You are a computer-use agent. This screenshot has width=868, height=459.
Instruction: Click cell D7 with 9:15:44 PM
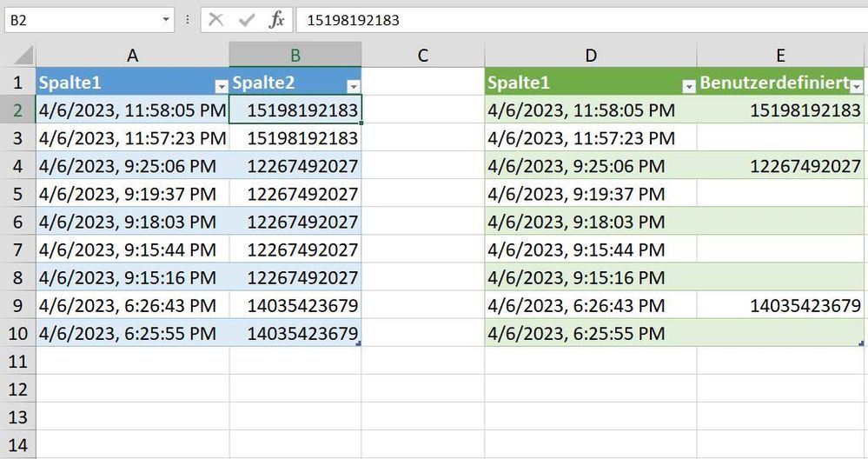pyautogui.click(x=591, y=249)
